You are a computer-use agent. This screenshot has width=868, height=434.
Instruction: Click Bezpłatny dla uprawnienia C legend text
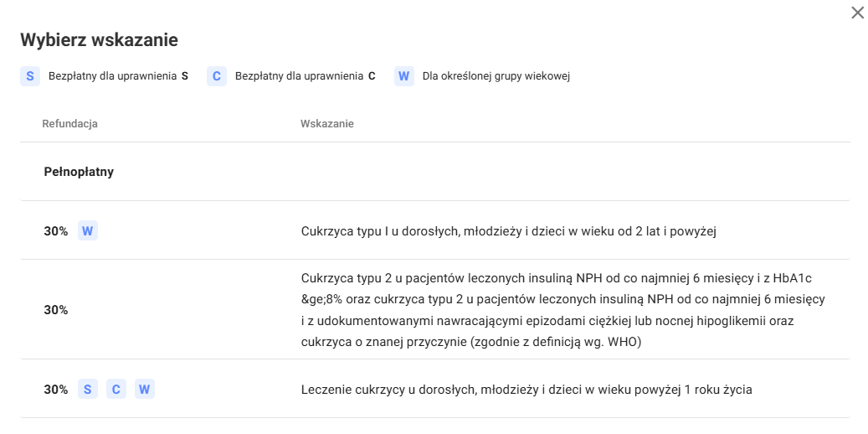click(x=306, y=76)
